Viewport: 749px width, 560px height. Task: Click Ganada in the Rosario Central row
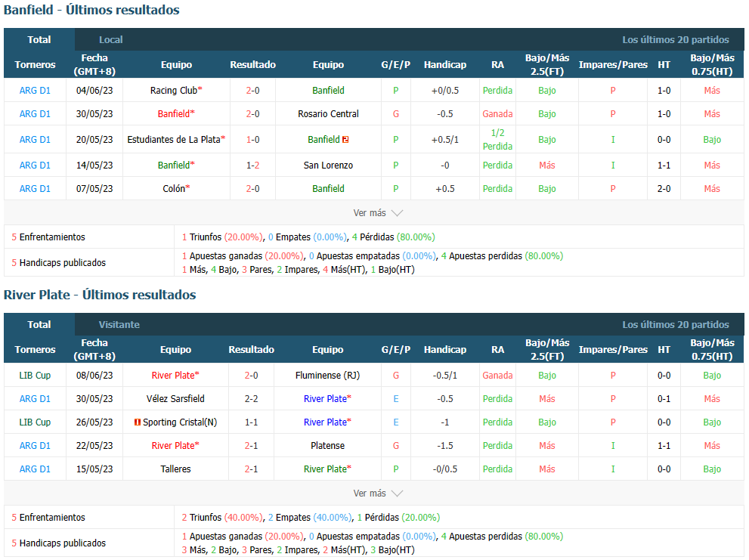(x=497, y=113)
